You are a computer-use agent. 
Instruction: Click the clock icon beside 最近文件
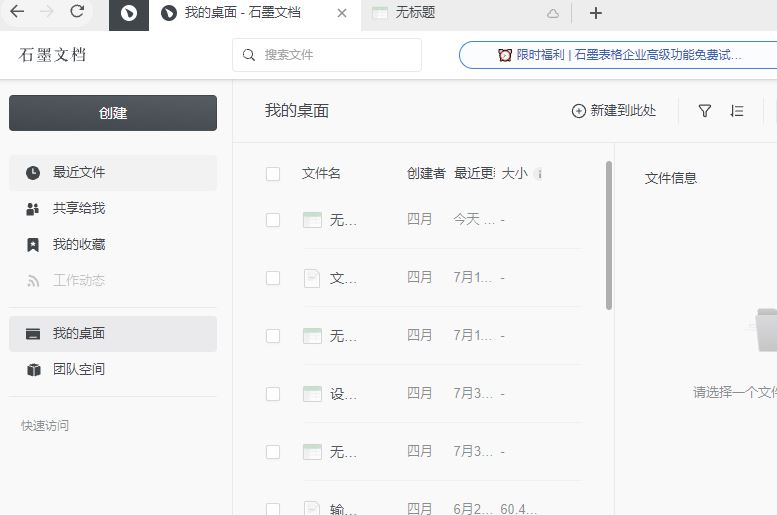33,172
